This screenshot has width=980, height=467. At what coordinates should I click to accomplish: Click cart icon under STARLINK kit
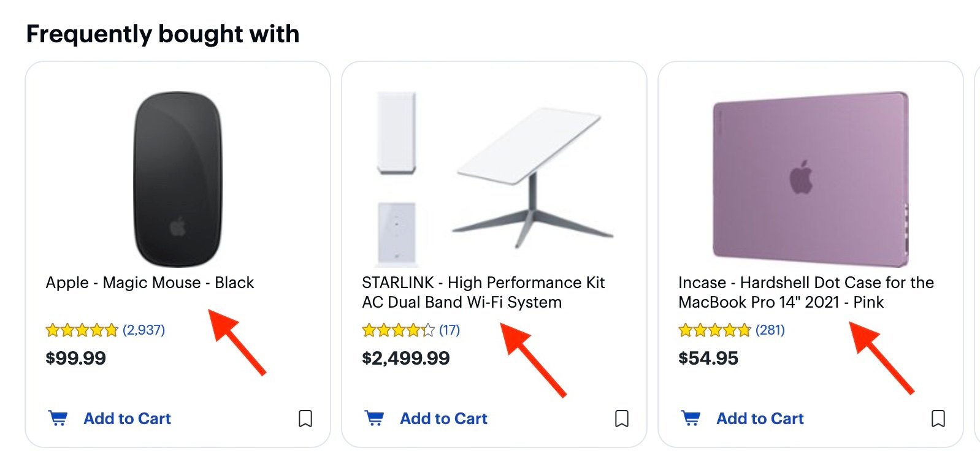(374, 419)
